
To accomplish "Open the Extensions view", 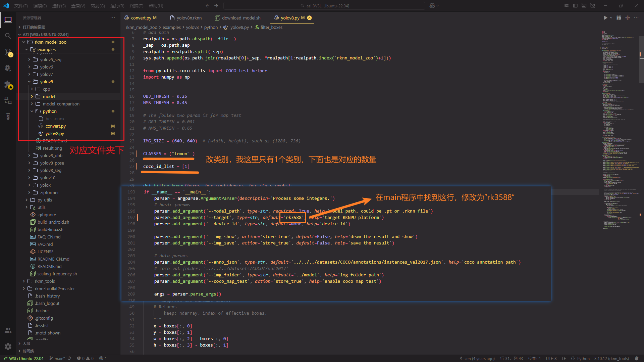I will tap(8, 84).
